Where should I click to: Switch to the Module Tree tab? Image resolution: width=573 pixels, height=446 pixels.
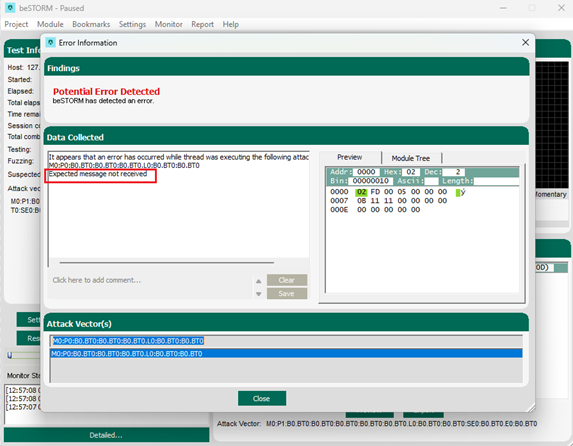click(x=411, y=158)
